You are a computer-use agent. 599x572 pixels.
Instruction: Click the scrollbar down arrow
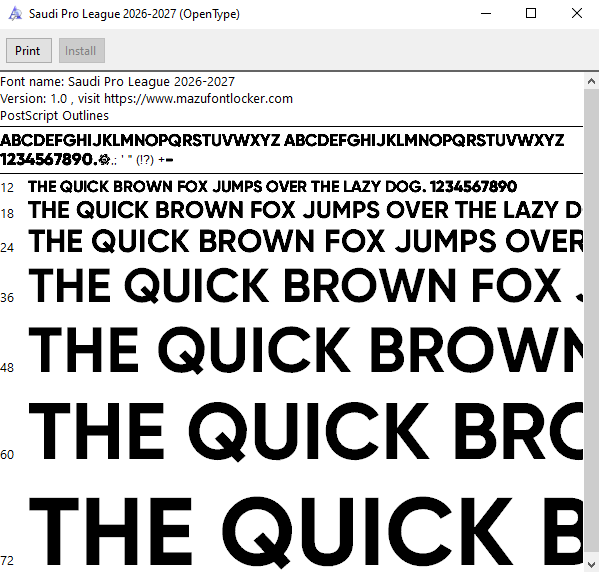591,564
